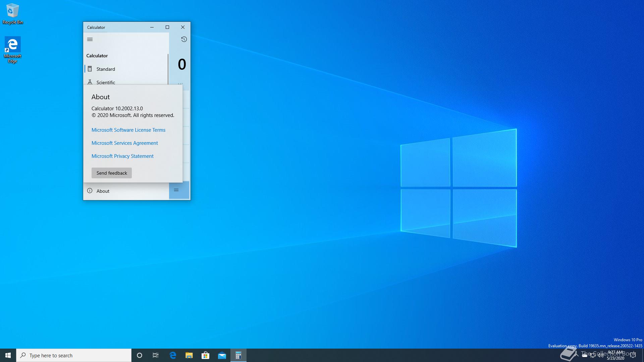Screen dimensions: 644x362
Task: Open Cortana from the taskbar
Action: [x=140, y=355]
